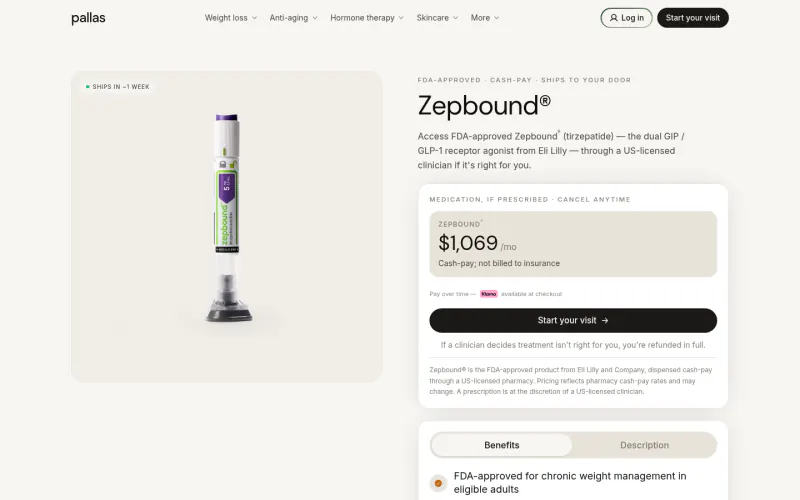
Task: Click the Log in button
Action: (627, 18)
